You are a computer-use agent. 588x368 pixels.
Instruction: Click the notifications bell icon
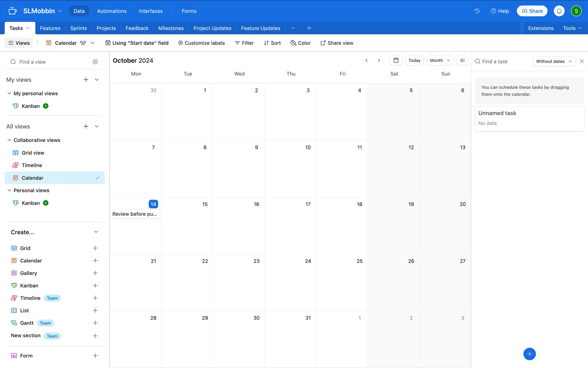tap(559, 11)
